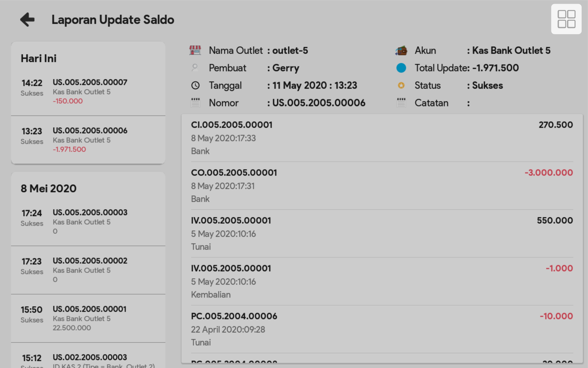This screenshot has height=368, width=588.
Task: Click the back arrow icon
Action: (27, 19)
